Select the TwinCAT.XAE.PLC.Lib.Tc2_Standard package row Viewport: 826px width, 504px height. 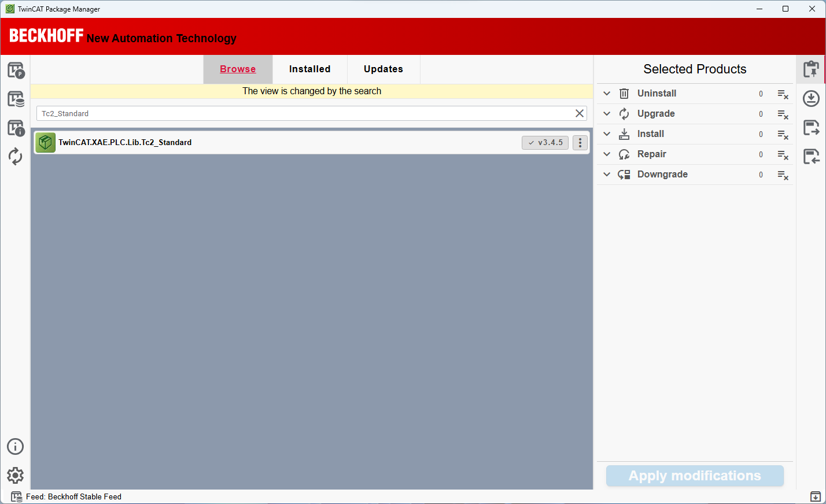click(312, 142)
